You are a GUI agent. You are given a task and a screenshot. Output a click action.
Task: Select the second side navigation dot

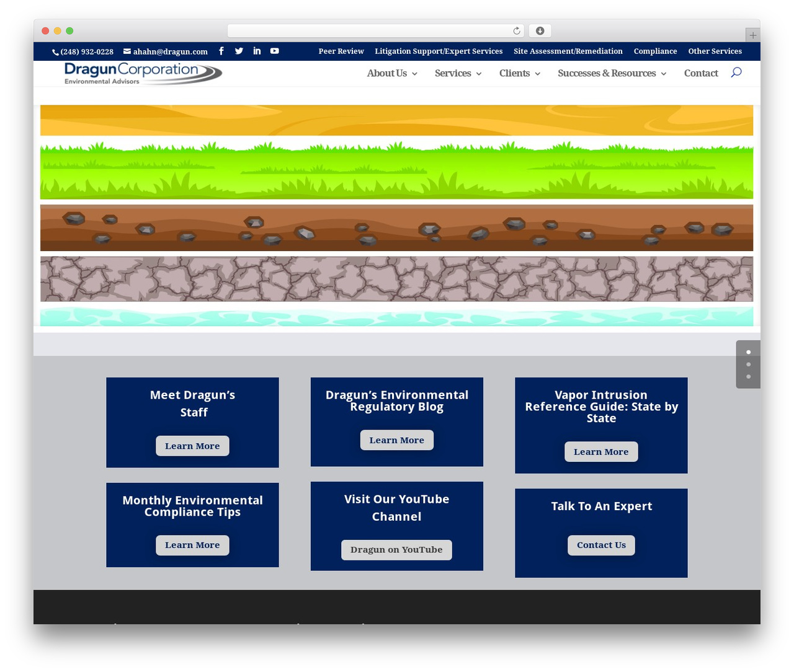749,365
